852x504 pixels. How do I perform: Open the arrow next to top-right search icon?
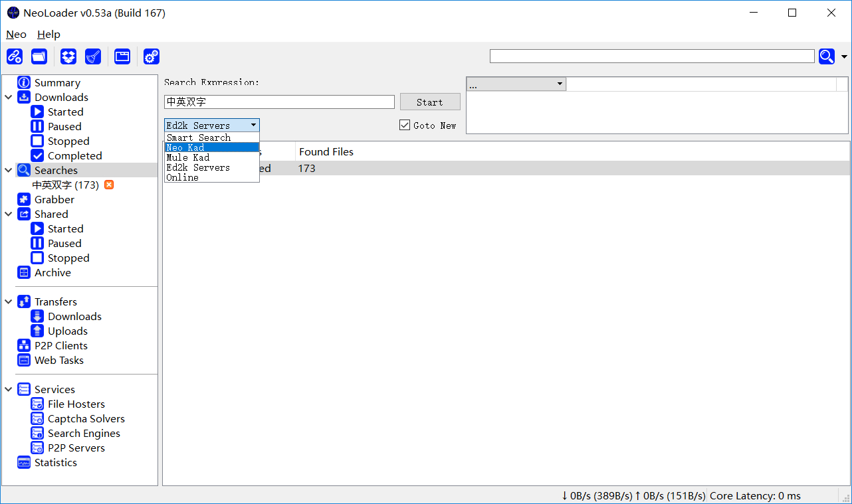844,56
